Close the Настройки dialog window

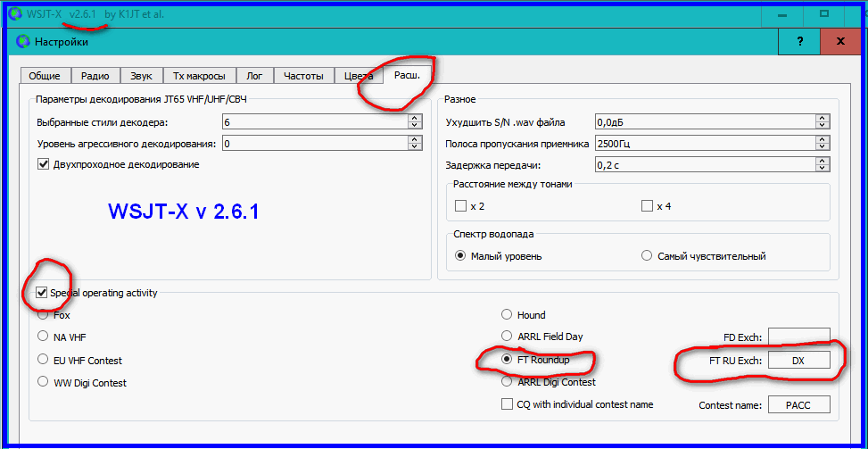(840, 41)
